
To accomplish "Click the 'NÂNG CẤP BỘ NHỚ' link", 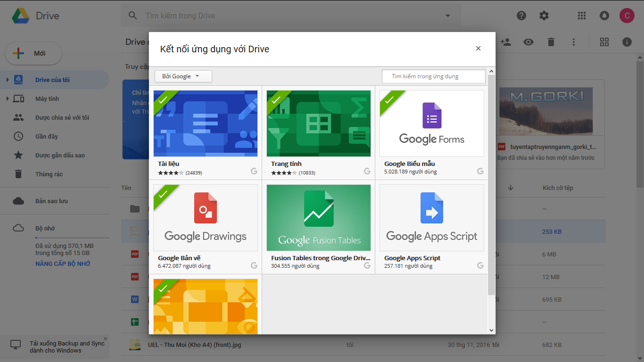I will [x=63, y=263].
